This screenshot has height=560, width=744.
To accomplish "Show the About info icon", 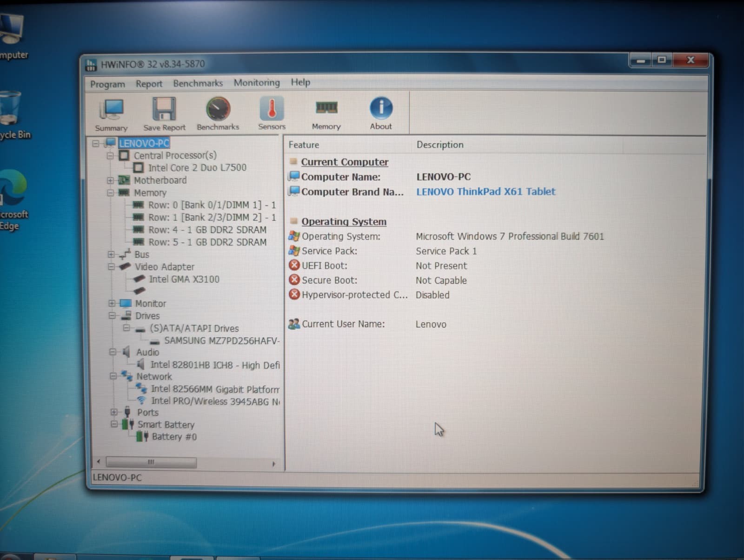I will tap(381, 108).
